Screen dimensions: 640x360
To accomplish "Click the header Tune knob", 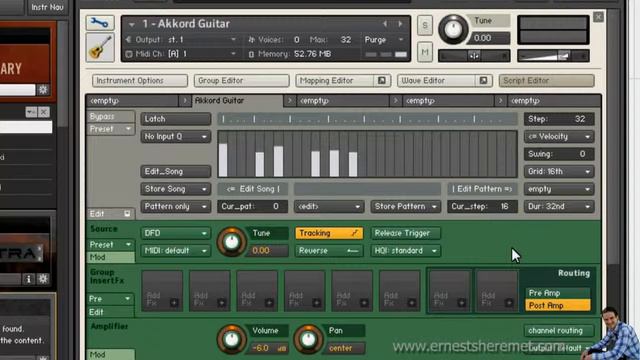I will [453, 29].
